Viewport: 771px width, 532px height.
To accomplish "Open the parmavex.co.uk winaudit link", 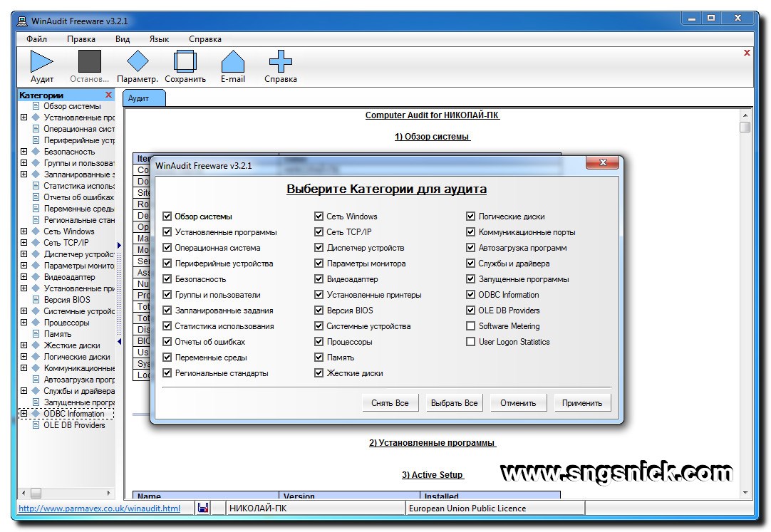I will 99,508.
